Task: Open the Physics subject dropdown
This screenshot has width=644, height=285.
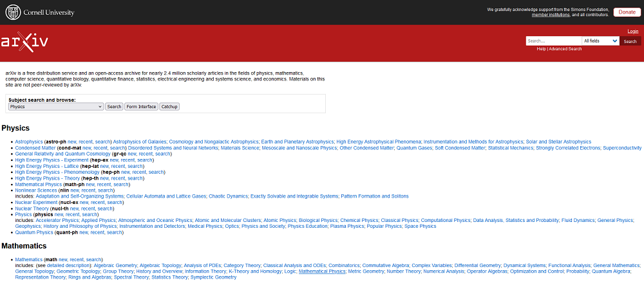Action: tap(55, 107)
